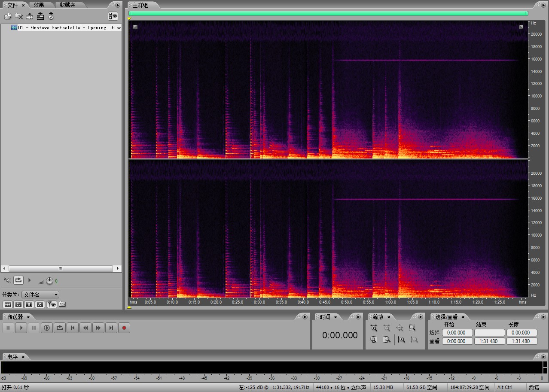
Task: Close the selected file with folder-X icon
Action: pyautogui.click(x=19, y=16)
